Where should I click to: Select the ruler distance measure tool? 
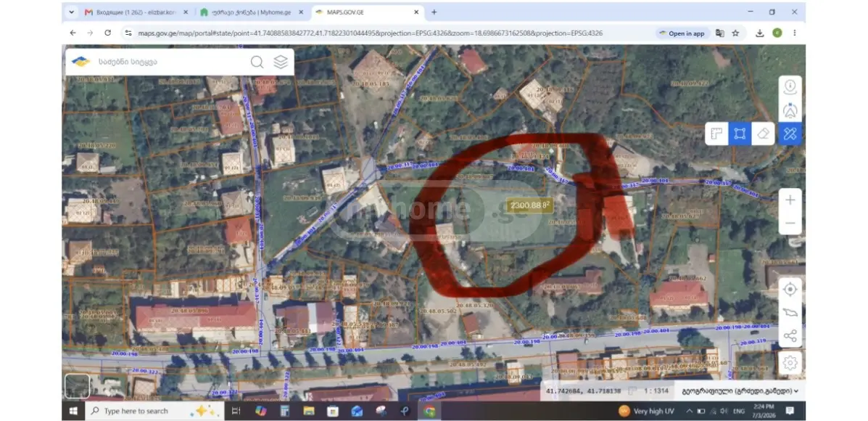tap(716, 134)
